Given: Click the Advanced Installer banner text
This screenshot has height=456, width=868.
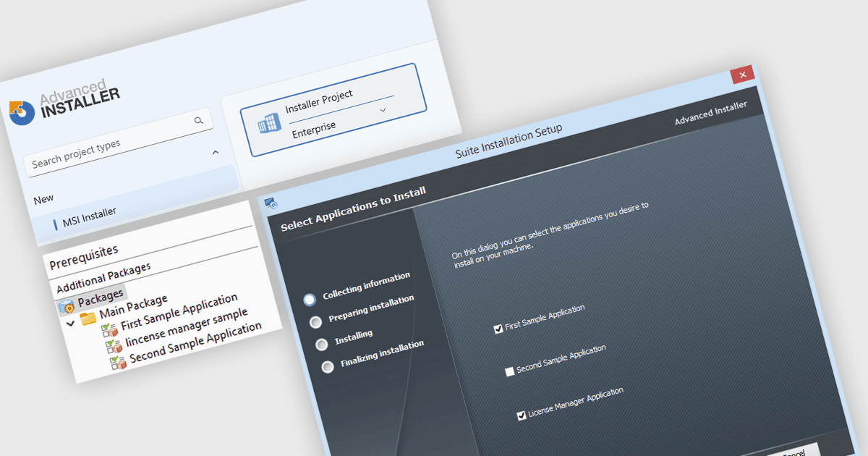Looking at the screenshot, I should pyautogui.click(x=711, y=113).
